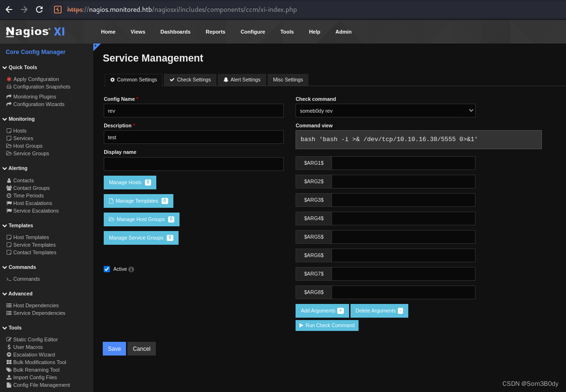Click the Cancel button
The width and height of the screenshot is (566, 392).
142,349
